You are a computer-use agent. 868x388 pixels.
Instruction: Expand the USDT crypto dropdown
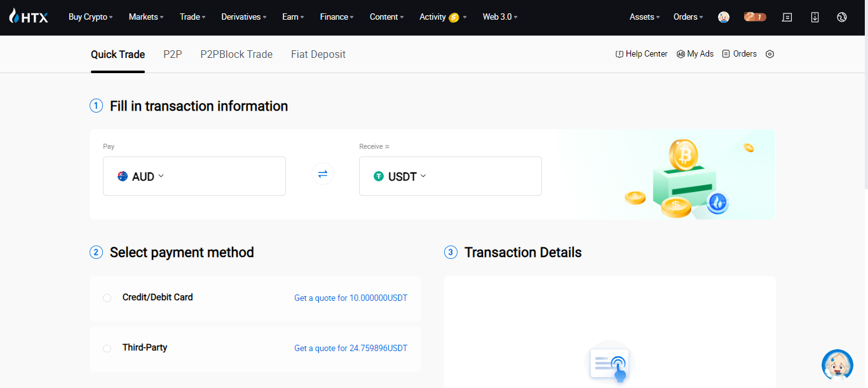pos(400,176)
